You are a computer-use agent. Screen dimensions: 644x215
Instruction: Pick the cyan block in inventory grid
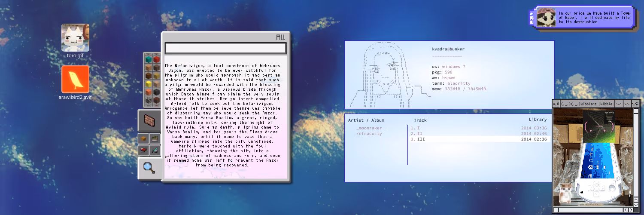click(149, 59)
